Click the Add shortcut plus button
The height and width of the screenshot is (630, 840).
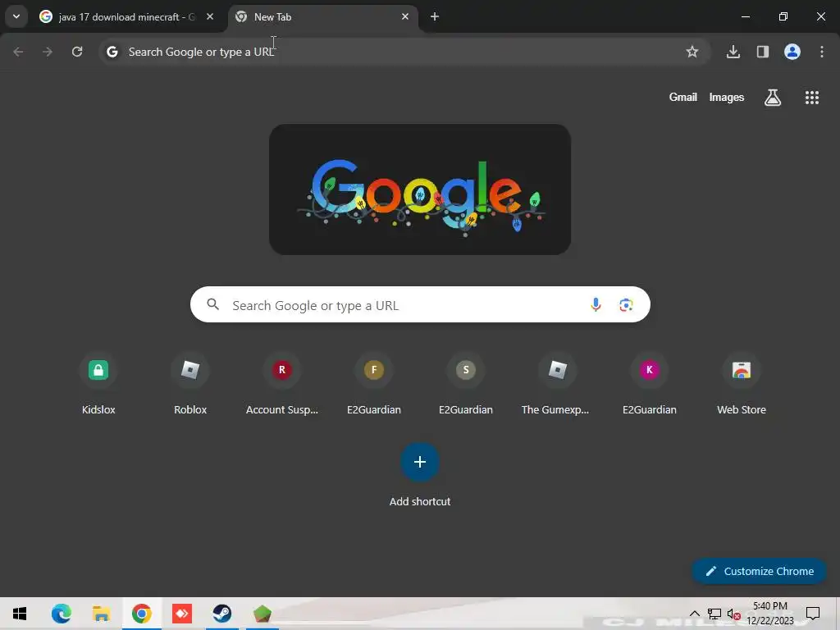420,462
